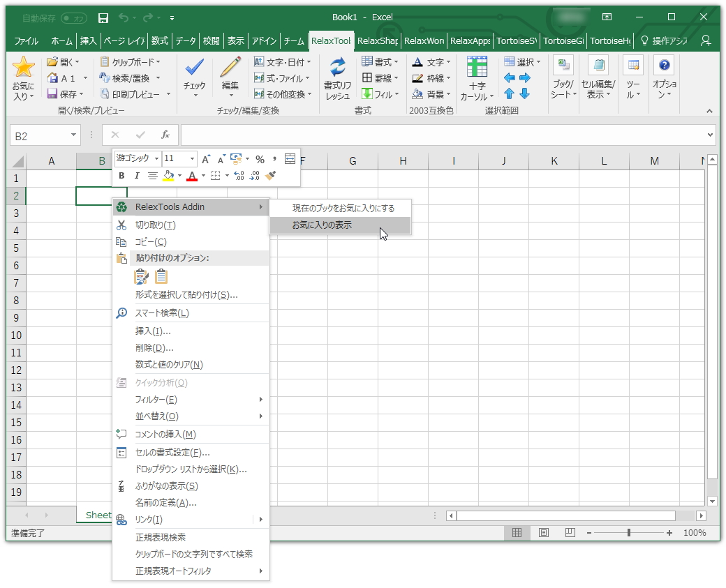Choose セルの書式設定(F)... from context menu
The width and height of the screenshot is (726, 588).
(191, 453)
